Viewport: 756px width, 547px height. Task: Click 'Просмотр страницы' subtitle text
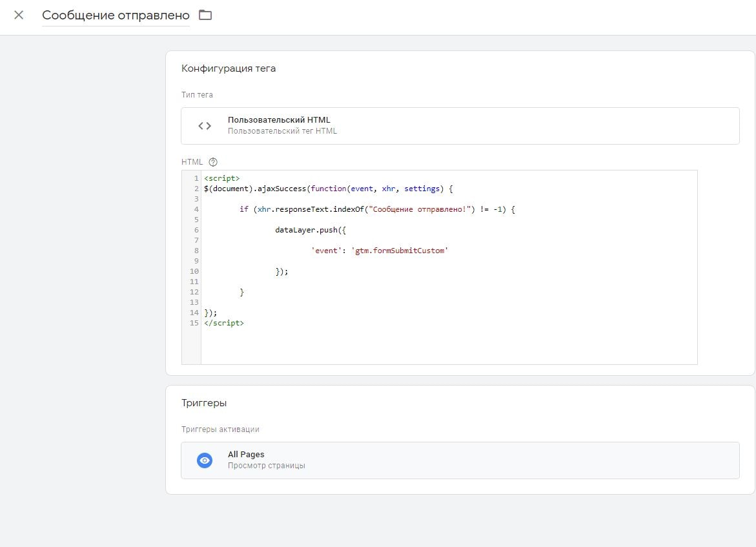tap(266, 466)
